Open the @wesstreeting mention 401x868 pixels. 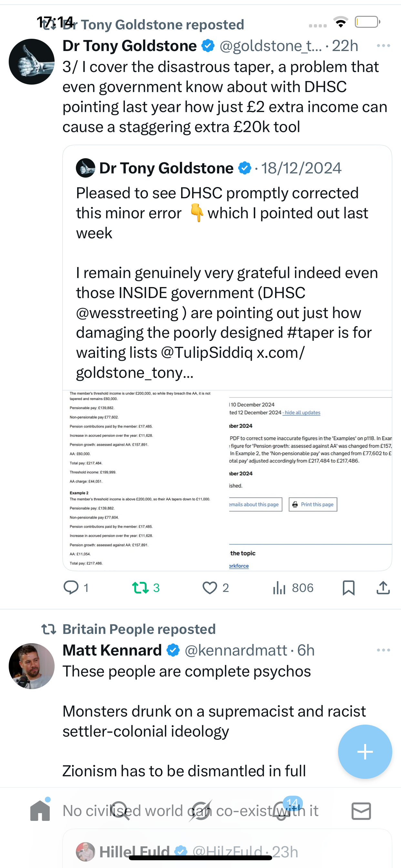point(128,313)
